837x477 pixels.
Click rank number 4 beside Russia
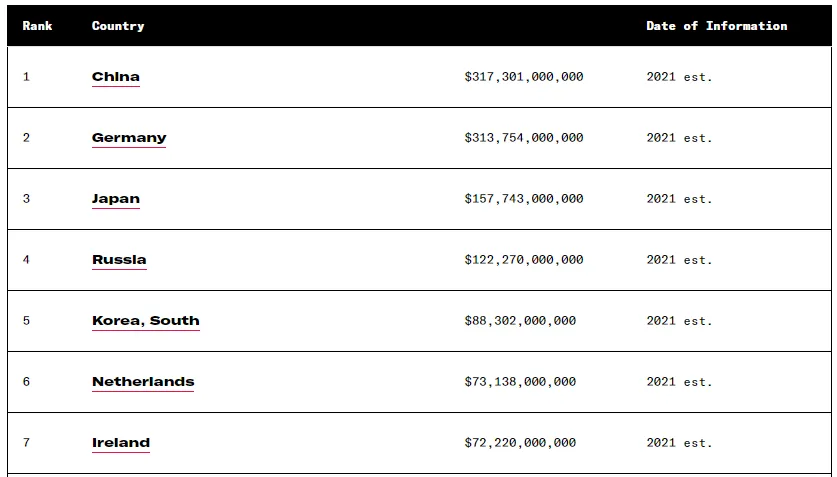point(26,260)
